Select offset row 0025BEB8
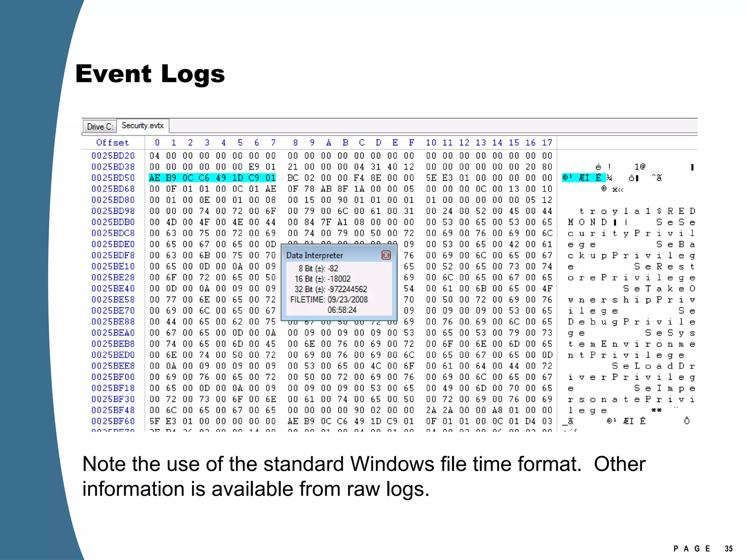Screen dimensions: 747x560 (113, 344)
